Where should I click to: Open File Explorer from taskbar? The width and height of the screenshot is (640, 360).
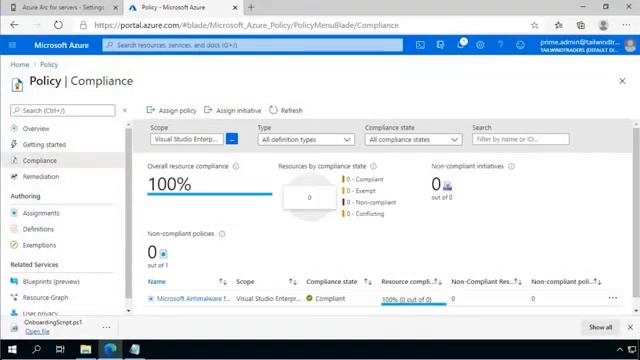(85, 349)
